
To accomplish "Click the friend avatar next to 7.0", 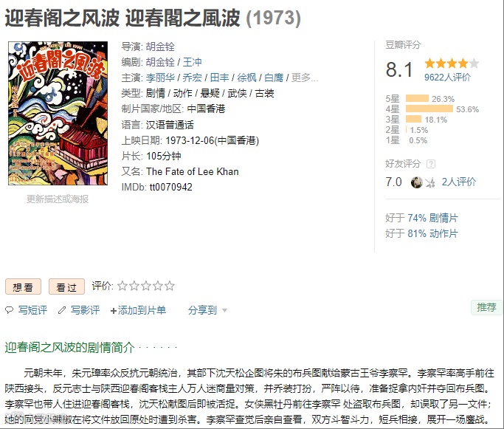I will [417, 182].
